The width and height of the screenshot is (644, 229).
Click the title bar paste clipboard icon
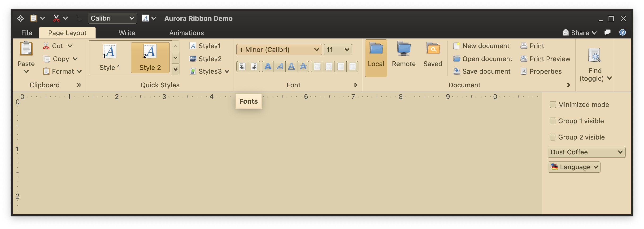(x=33, y=18)
